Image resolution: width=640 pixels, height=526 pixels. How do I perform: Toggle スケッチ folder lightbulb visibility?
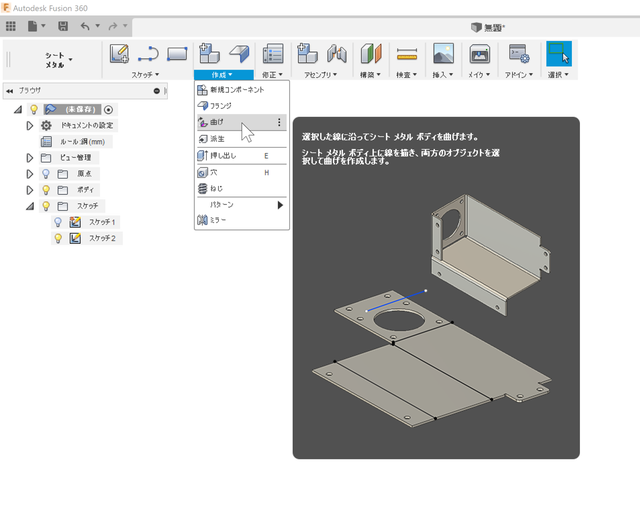pos(46,206)
